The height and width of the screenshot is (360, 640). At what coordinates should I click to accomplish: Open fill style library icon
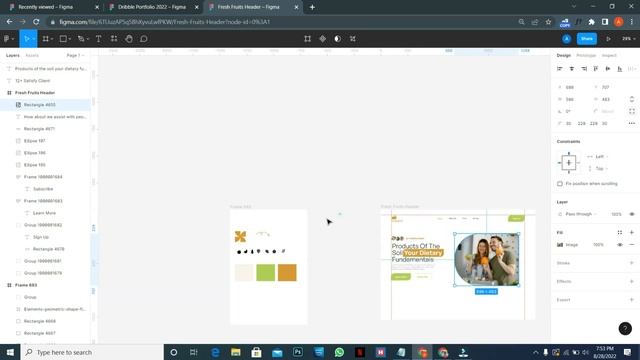(x=620, y=232)
